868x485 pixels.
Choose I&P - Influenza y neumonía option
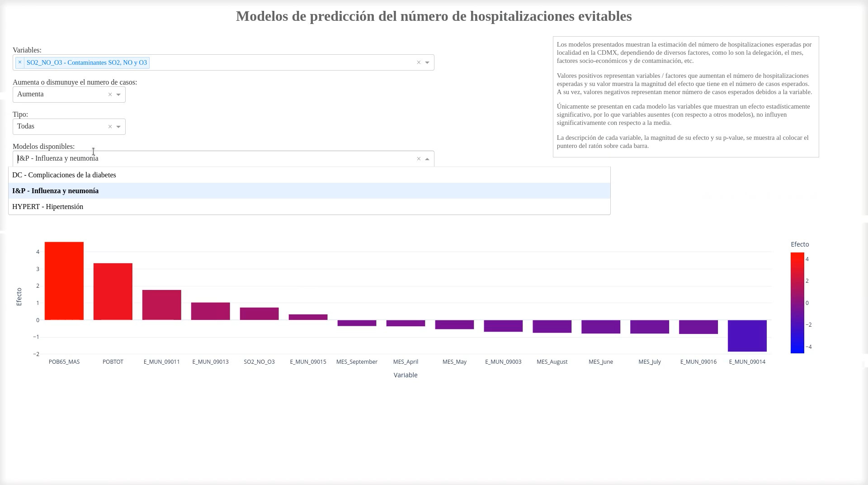pos(56,191)
